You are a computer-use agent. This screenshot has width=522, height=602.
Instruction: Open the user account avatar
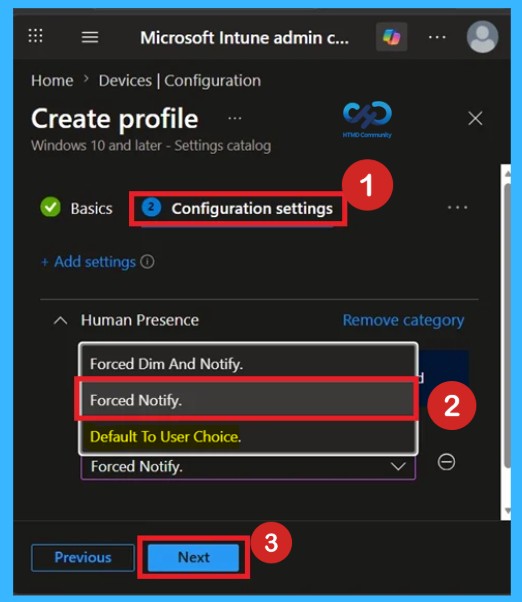(x=482, y=37)
